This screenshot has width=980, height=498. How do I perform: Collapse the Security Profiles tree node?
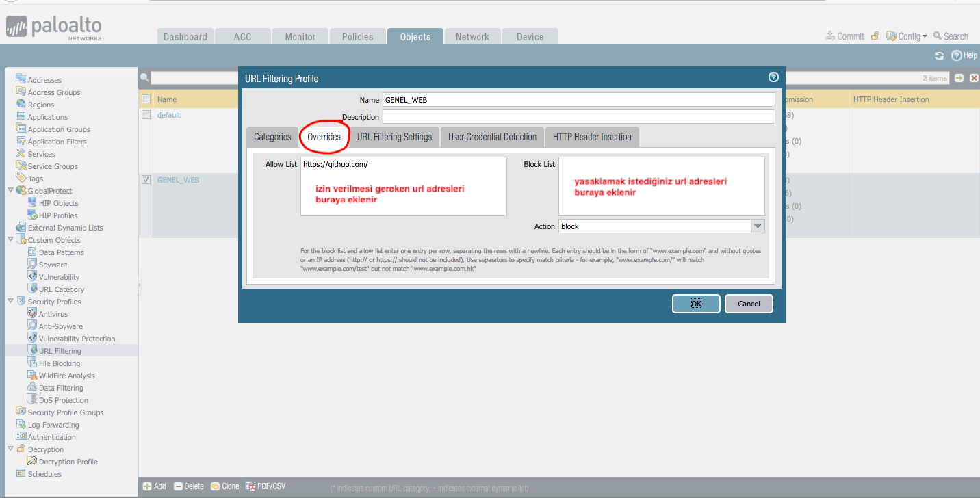coord(10,302)
